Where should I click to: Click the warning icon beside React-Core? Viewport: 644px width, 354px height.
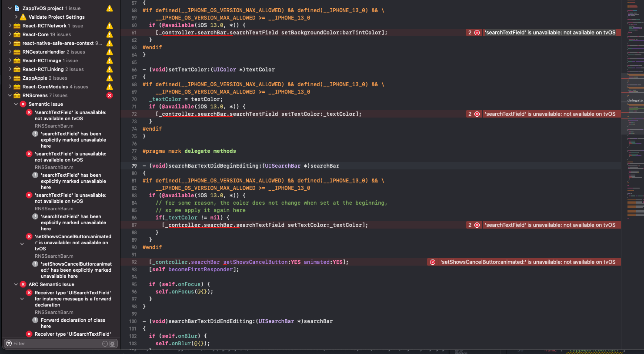pos(109,34)
